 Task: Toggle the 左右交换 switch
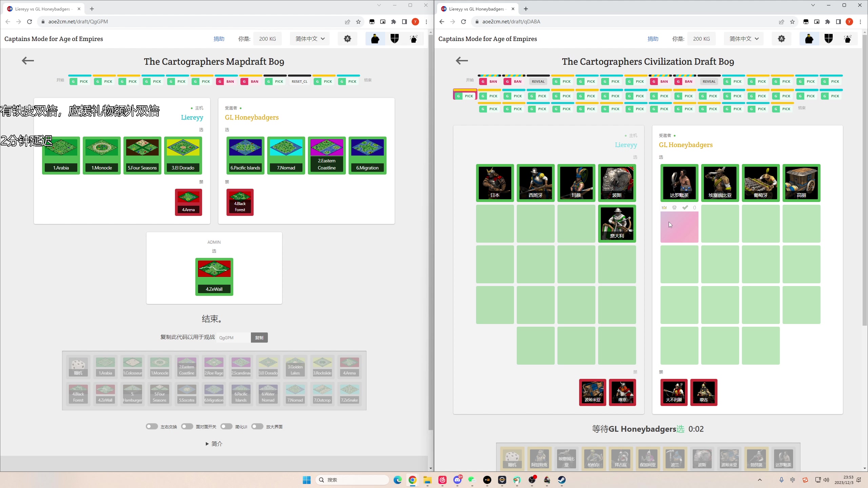(x=152, y=427)
